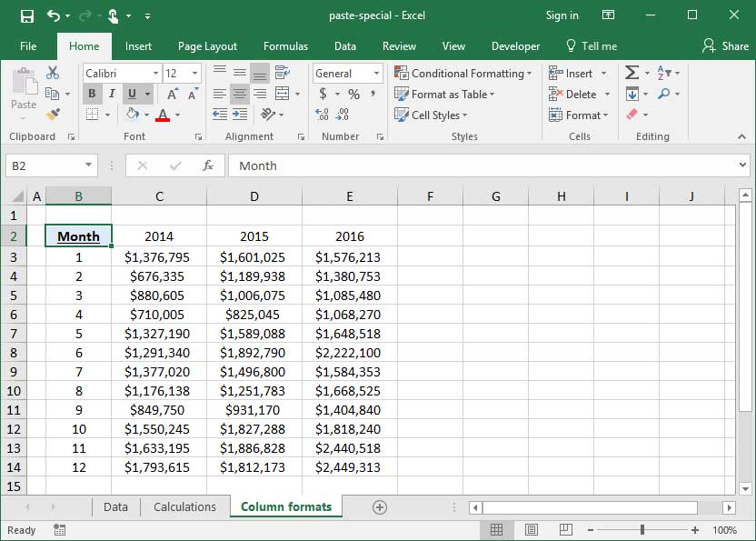Switch to the Calculations sheet tab
The width and height of the screenshot is (756, 541).
184,507
